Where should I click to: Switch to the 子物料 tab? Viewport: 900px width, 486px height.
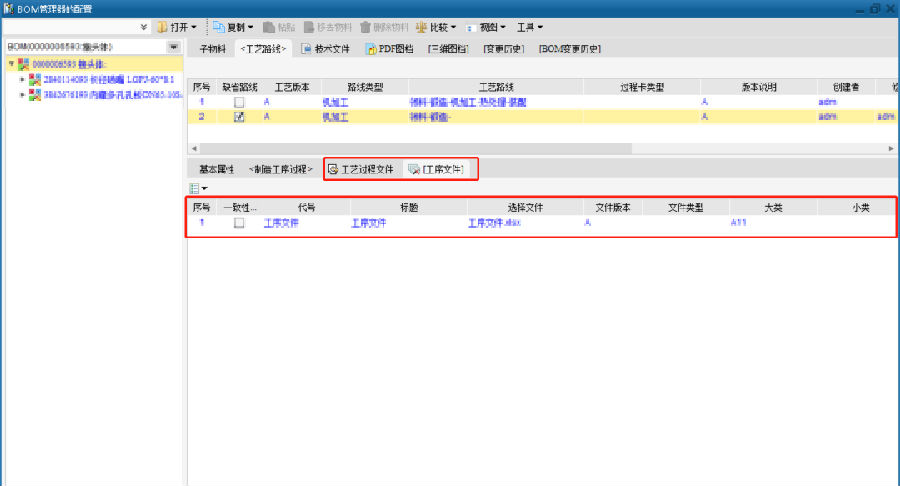(x=212, y=49)
